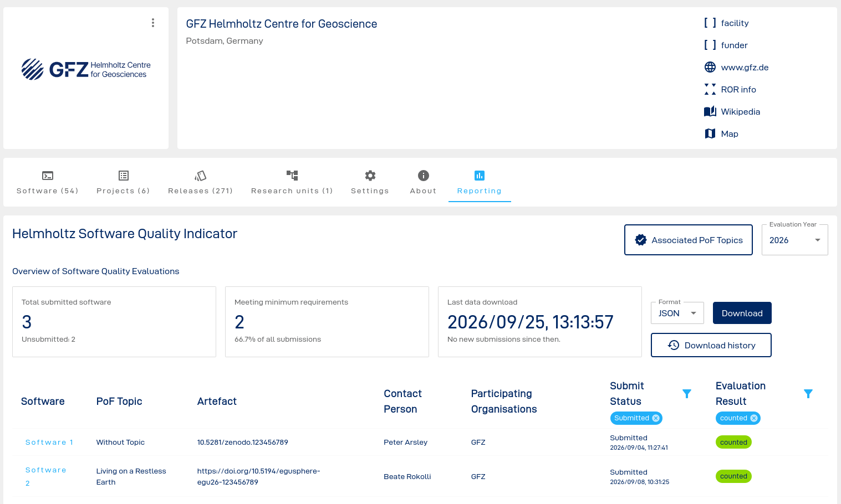The height and width of the screenshot is (504, 841).
Task: Click contact person Peter Arsley
Action: 406,443
